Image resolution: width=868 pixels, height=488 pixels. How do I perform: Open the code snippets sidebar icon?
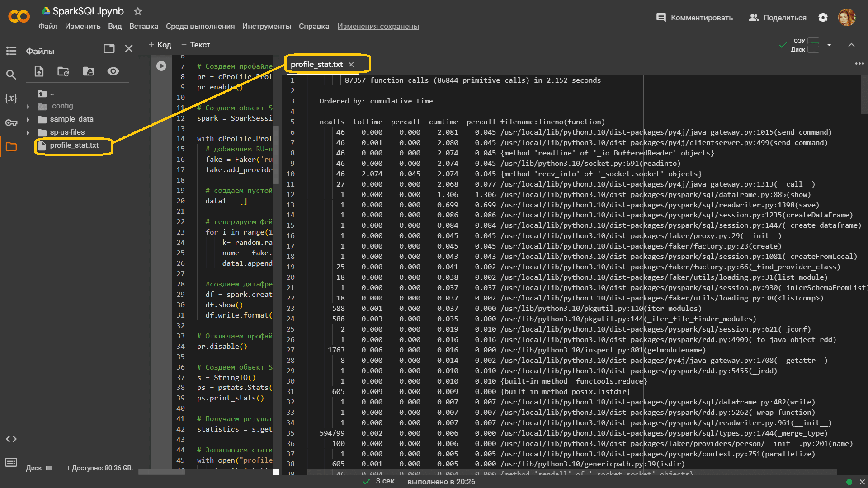11,439
